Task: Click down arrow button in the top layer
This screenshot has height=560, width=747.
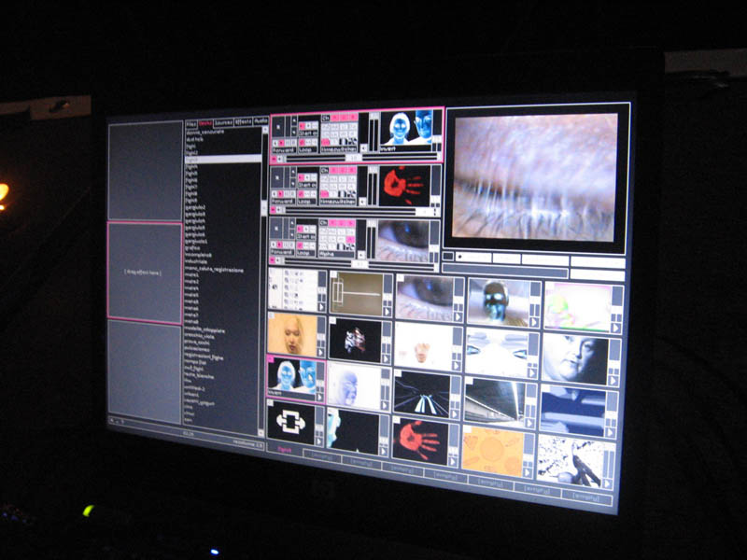Action: [x=294, y=132]
